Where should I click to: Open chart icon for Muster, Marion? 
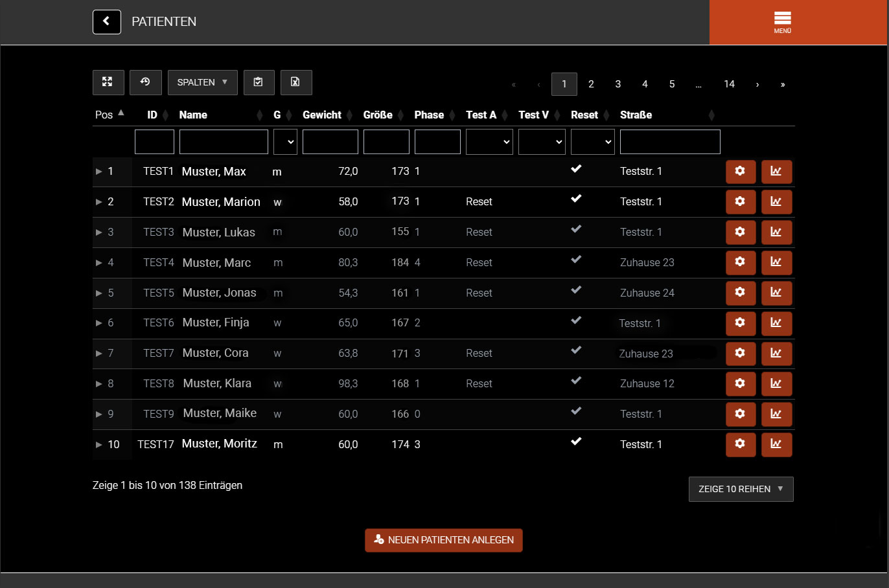(x=776, y=202)
